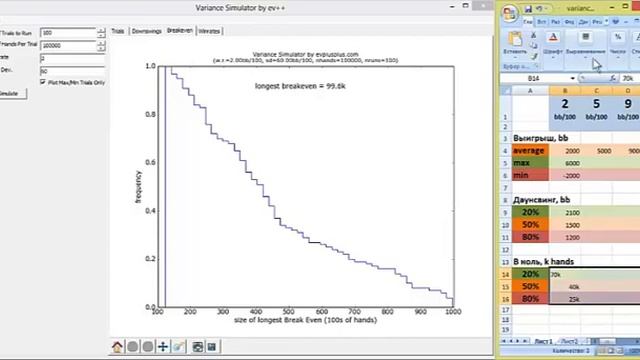This screenshot has height=360, width=640.
Task: Expand the Paste (Вставить) dropdown arrow
Action: coord(515,57)
